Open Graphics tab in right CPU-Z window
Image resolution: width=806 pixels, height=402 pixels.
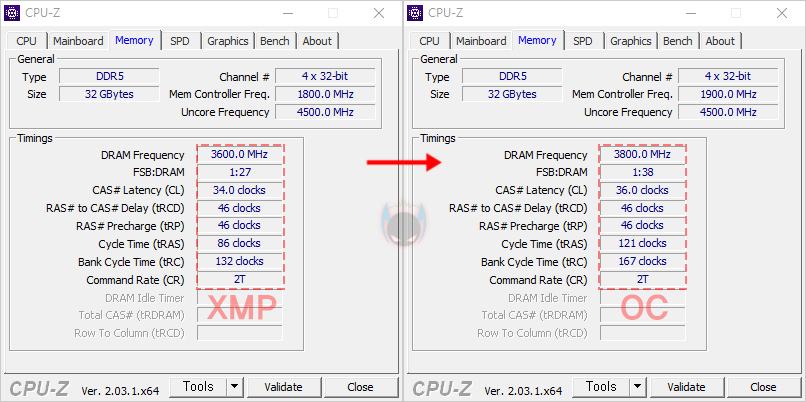pyautogui.click(x=631, y=41)
